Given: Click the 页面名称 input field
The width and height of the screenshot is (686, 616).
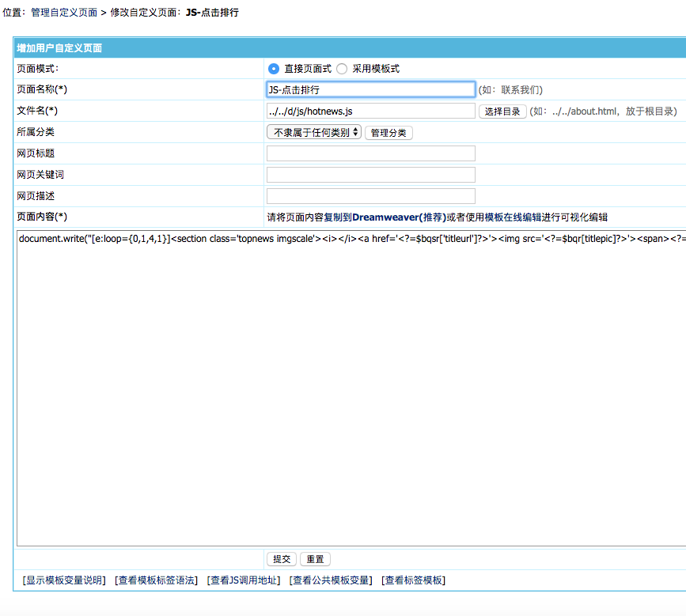Looking at the screenshot, I should [x=370, y=90].
